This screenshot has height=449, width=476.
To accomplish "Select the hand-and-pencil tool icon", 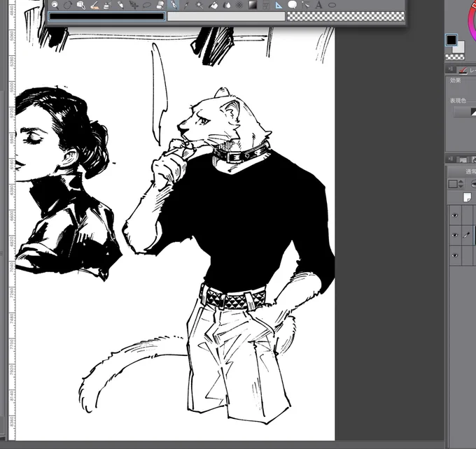I will click(94, 5).
